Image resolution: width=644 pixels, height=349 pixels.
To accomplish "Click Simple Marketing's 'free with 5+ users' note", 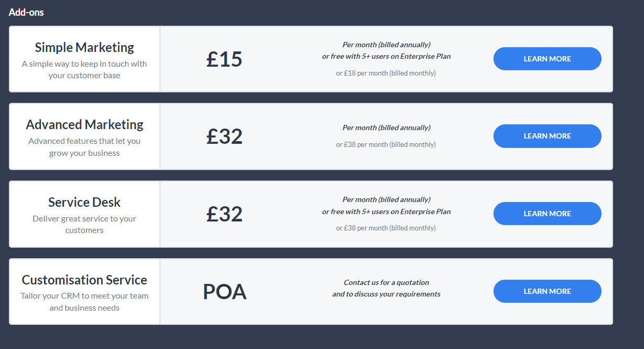I will pos(387,56).
